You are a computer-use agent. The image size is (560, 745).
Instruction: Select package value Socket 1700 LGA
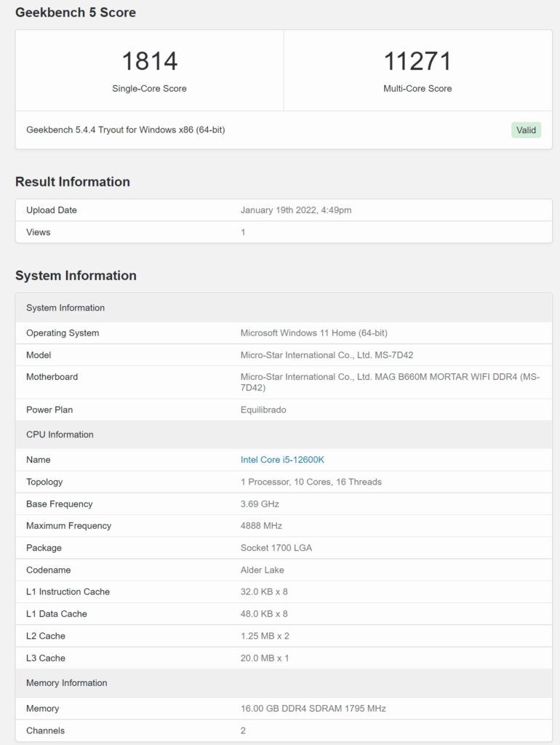tap(276, 548)
